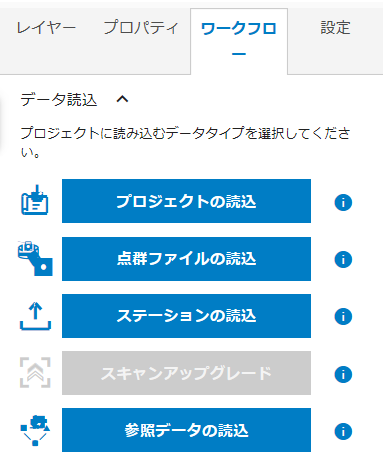Viewport: 383px width, 466px height.
Task: Click the scan upgrade chevrons icon
Action: (x=35, y=373)
